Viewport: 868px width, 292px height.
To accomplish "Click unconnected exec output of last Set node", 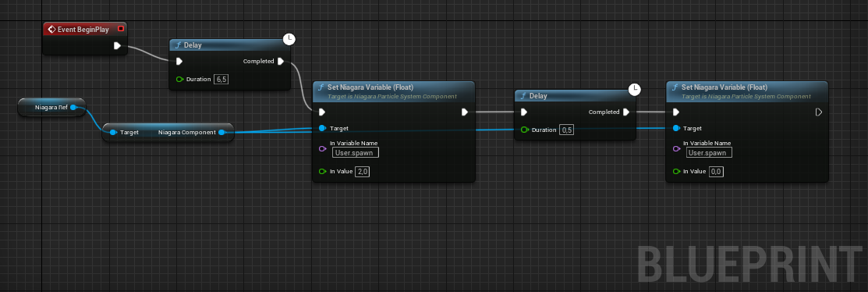I will [819, 112].
